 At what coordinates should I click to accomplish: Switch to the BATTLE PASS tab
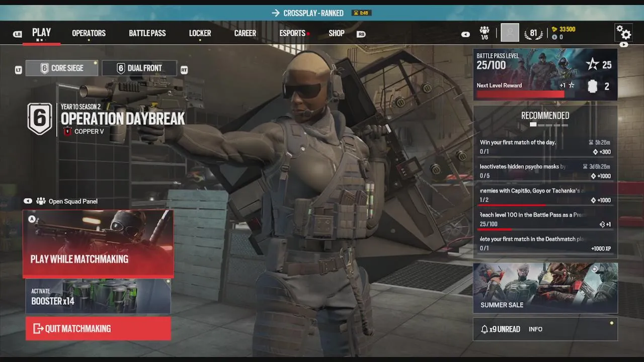147,33
